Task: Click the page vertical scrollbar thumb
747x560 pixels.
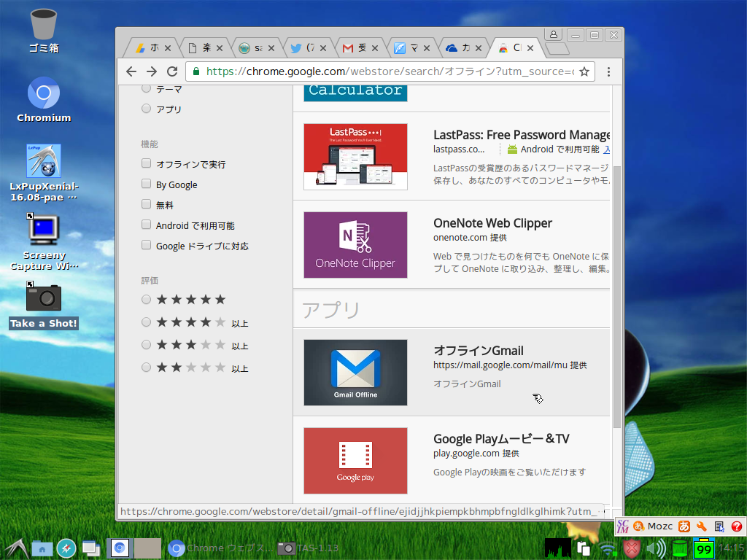Action: coord(617,297)
